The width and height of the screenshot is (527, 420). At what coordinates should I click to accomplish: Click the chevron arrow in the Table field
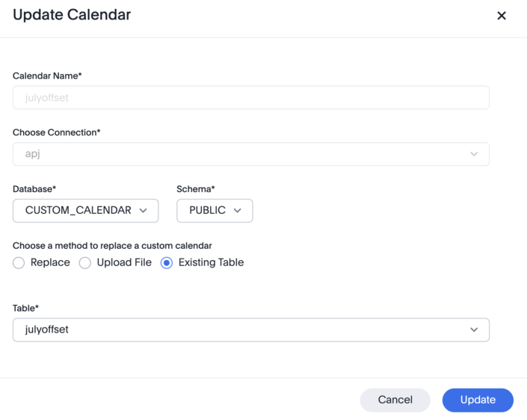tap(474, 330)
